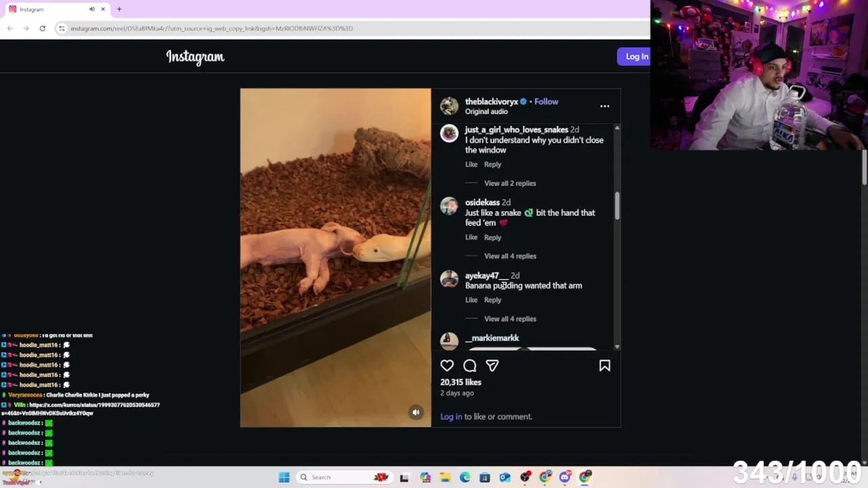
Task: Reply to just_a_girl_who_loves_snakes comment
Action: coord(492,164)
